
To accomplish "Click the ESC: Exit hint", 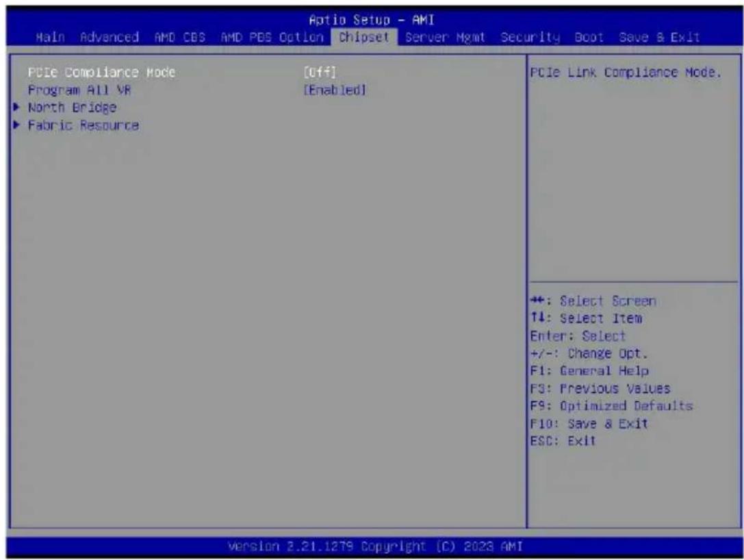I will click(x=563, y=441).
